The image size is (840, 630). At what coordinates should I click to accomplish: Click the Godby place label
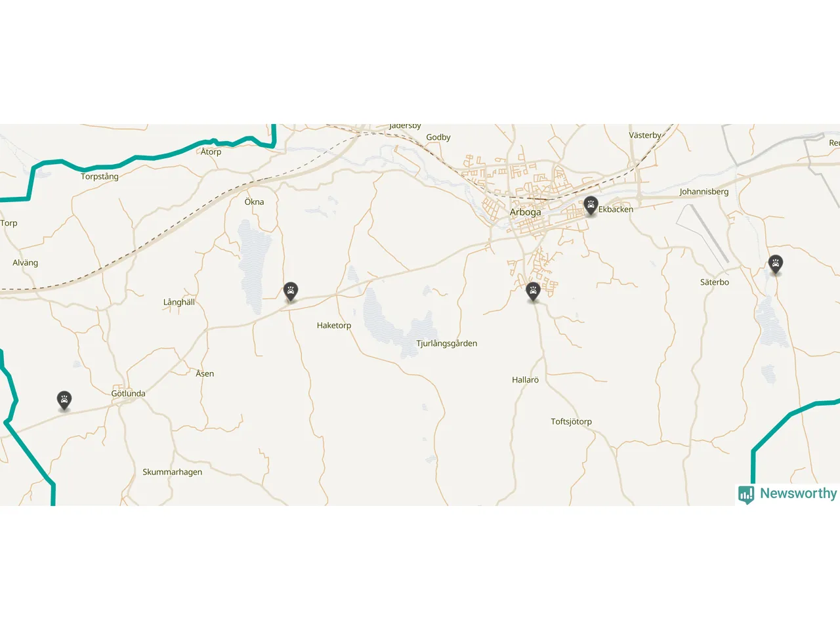point(438,137)
